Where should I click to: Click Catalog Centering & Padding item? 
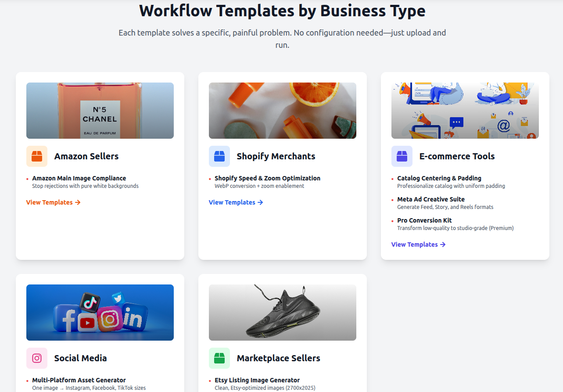pos(439,178)
